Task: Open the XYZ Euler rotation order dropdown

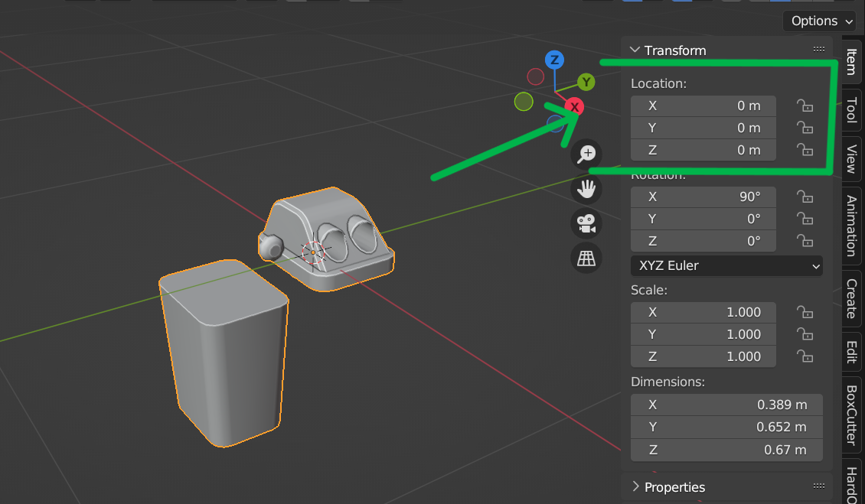Action: (726, 265)
